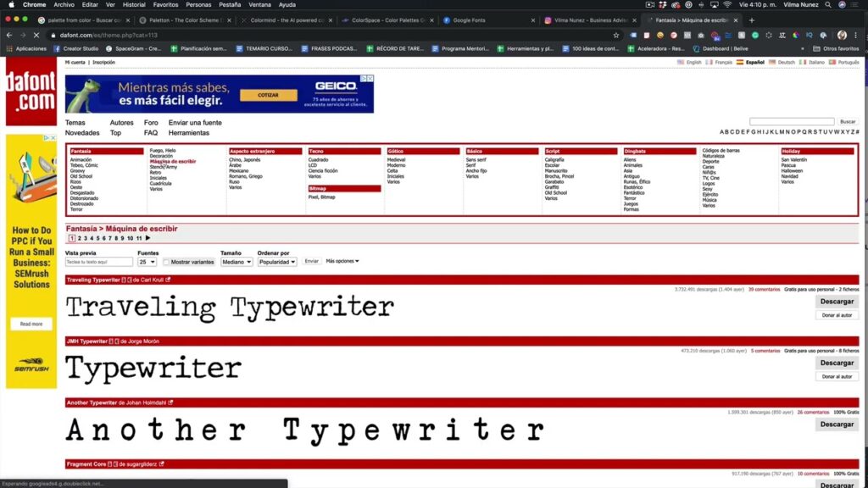868x488 pixels.
Task: Open a new Chrome tab with plus icon
Action: point(751,19)
